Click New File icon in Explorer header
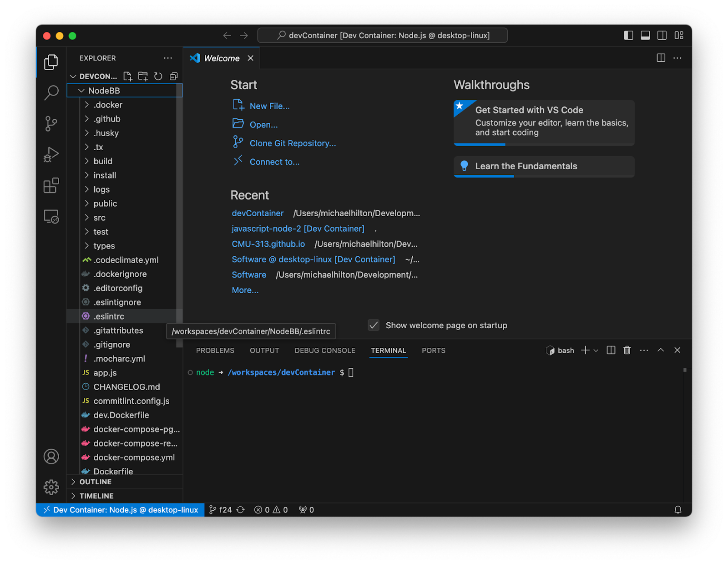The image size is (728, 564). coord(128,76)
